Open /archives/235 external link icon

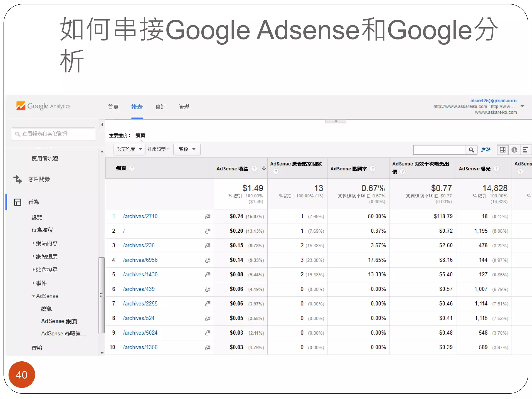[208, 245]
